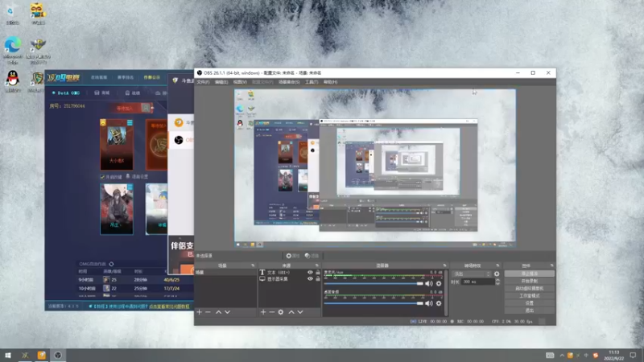
Task: Click 停止推流 to stop streaming
Action: 530,274
